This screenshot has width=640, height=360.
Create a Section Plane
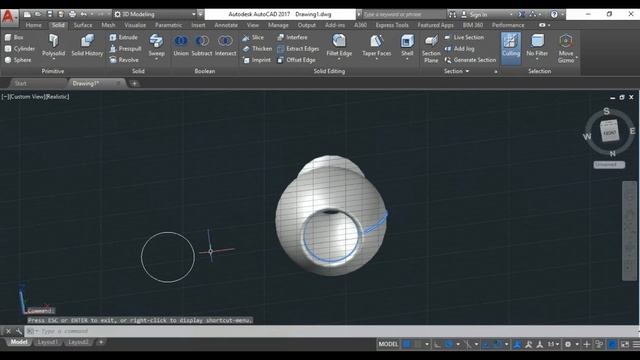[x=431, y=49]
